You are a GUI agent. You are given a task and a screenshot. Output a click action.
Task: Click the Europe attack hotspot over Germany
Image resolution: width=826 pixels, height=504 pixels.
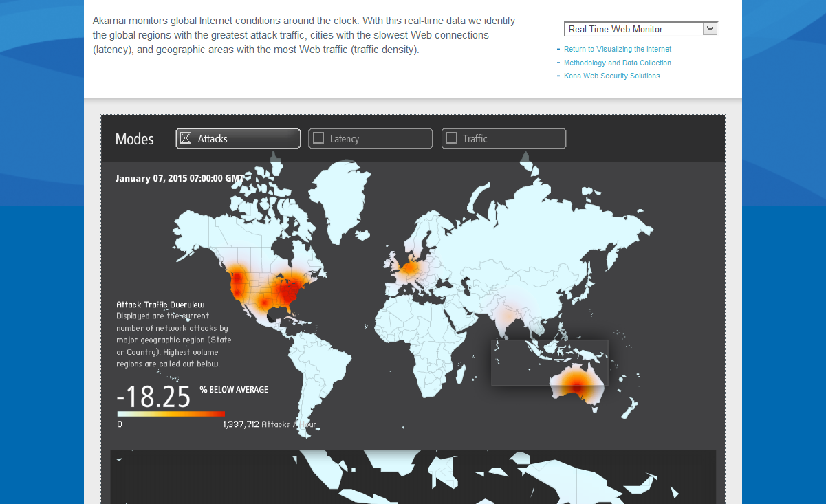(x=411, y=269)
